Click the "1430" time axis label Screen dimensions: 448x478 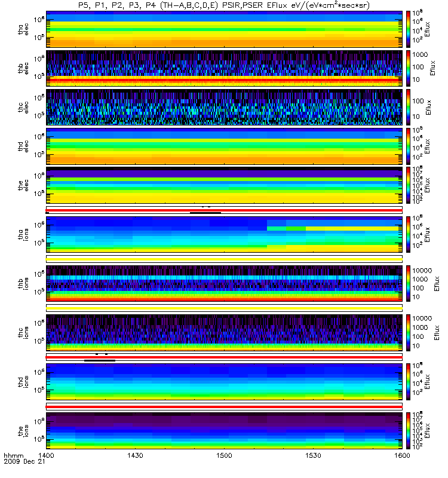pyautogui.click(x=135, y=455)
